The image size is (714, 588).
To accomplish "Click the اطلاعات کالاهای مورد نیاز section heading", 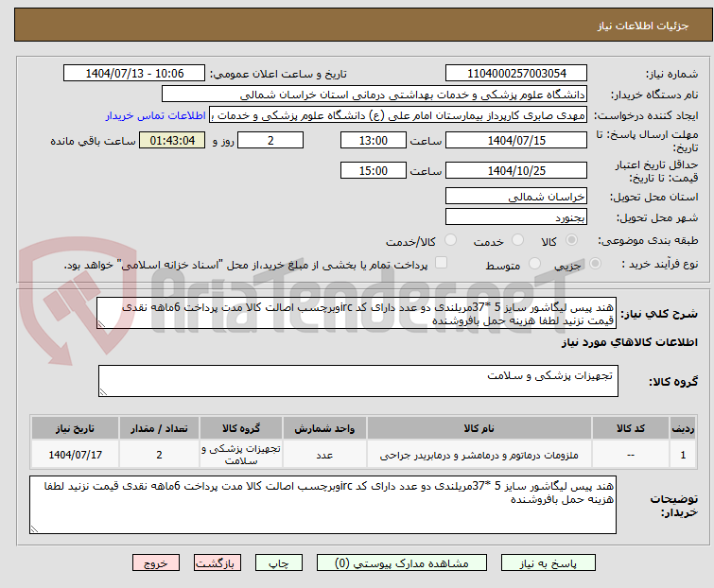I will 629,342.
